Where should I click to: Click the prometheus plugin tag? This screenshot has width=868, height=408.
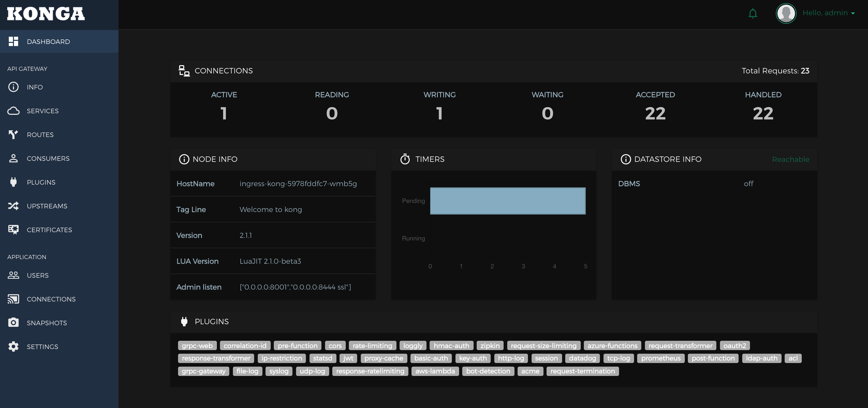pos(660,358)
